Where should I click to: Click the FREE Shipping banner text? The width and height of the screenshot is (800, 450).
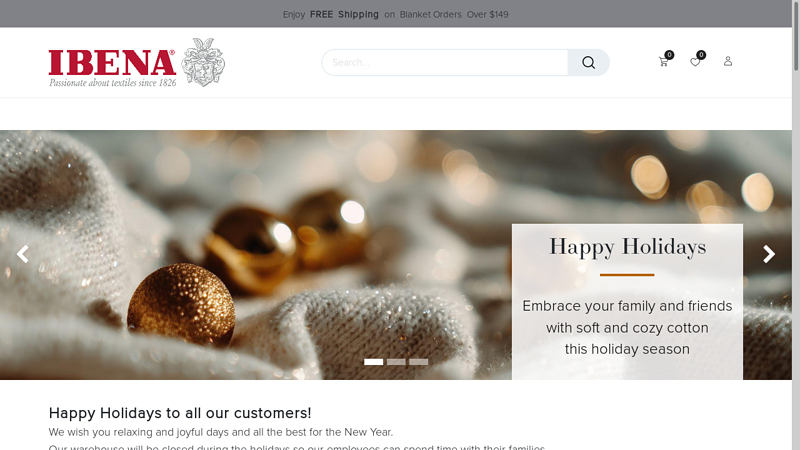[x=344, y=14]
